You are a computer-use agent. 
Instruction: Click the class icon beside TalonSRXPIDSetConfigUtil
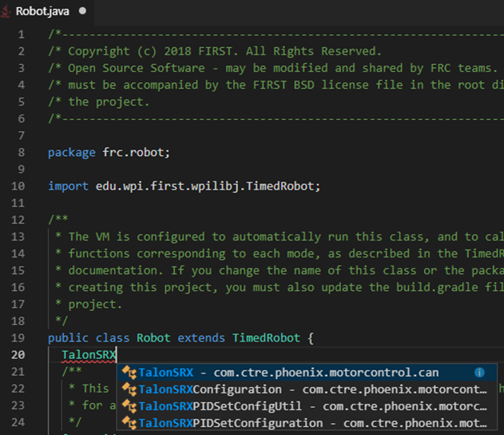pos(129,406)
